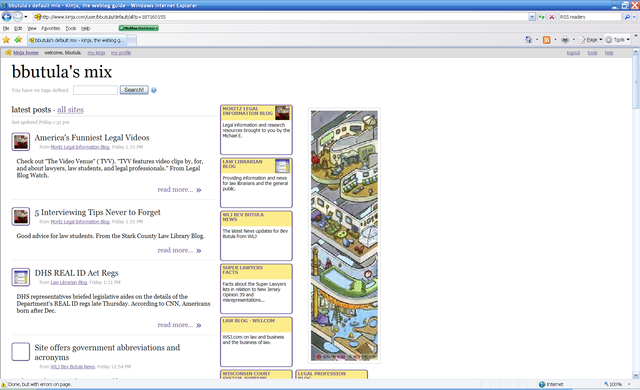Click the browser Back arrow button
The height and width of the screenshot is (390, 640).
tap(7, 17)
